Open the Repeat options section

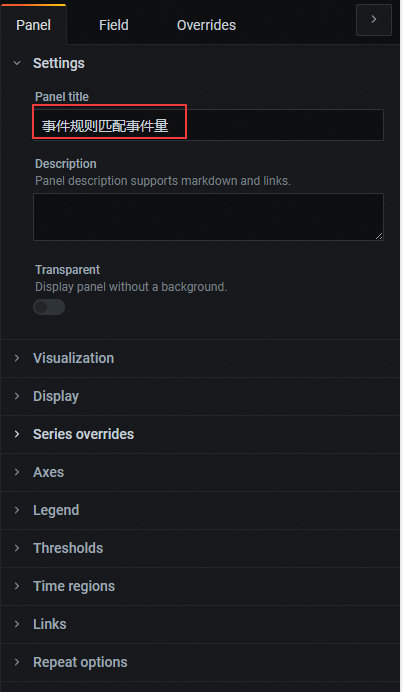click(x=200, y=662)
